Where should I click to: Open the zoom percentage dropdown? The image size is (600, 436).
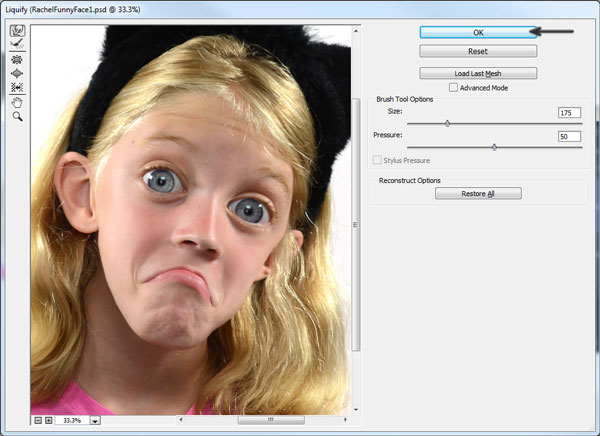pos(95,421)
